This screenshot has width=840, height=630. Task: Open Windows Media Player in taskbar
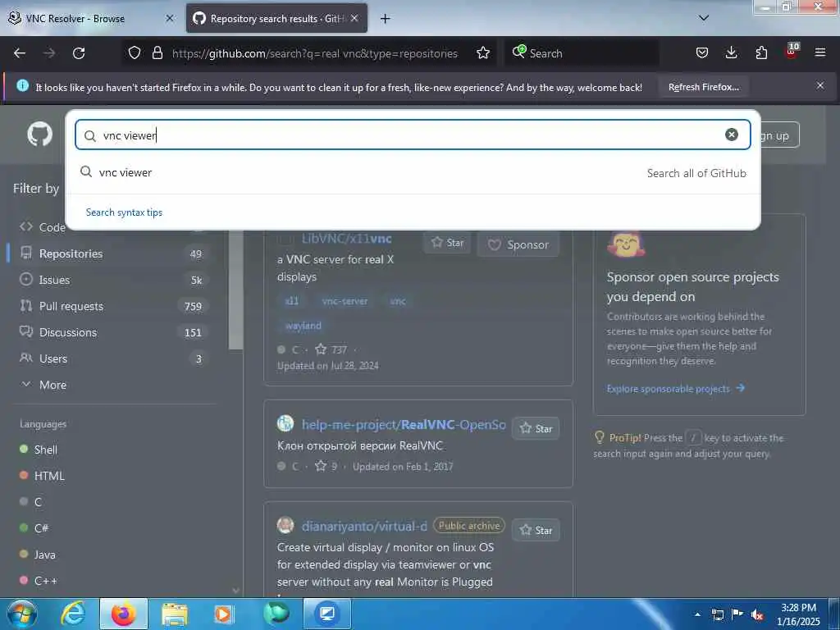(x=223, y=614)
